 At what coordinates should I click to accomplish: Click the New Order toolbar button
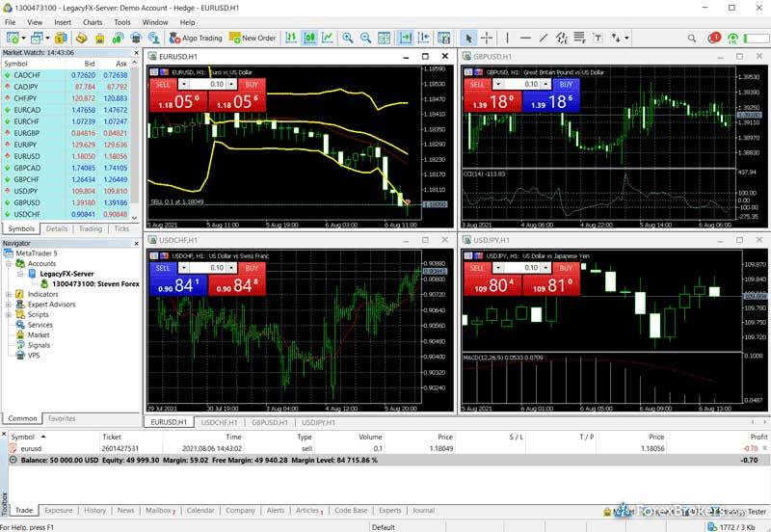click(253, 38)
